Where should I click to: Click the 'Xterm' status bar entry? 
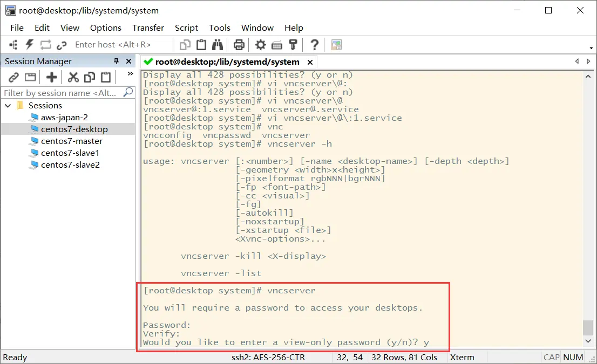462,357
